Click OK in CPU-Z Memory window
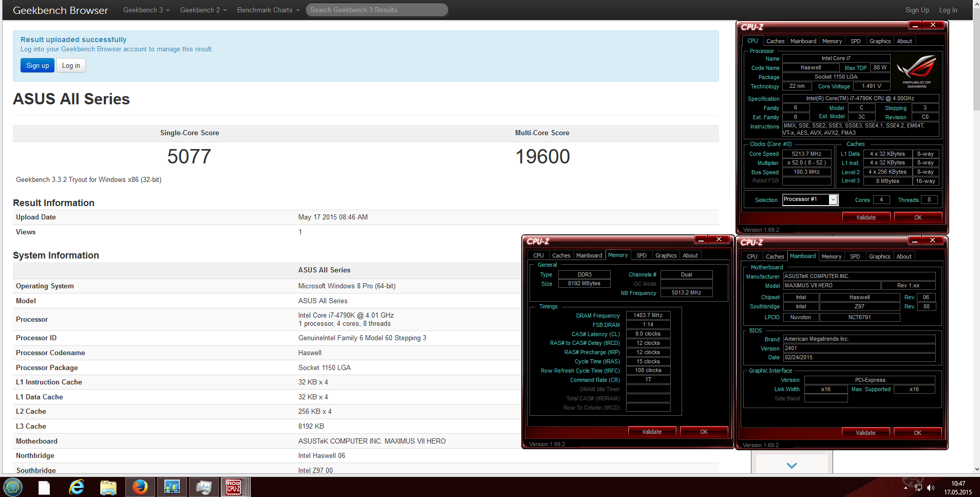This screenshot has height=497, width=980. pos(704,432)
